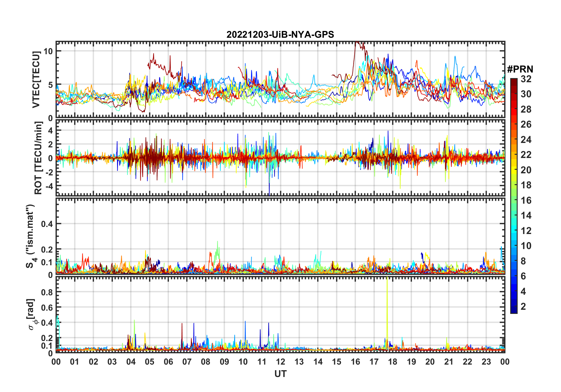Click the "UT" x-axis label
Screen dimensions: 561x392
pyautogui.click(x=280, y=374)
